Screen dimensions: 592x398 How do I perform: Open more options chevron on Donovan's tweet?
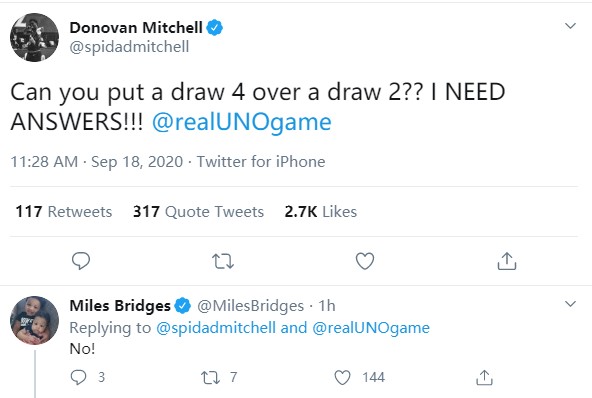(570, 26)
